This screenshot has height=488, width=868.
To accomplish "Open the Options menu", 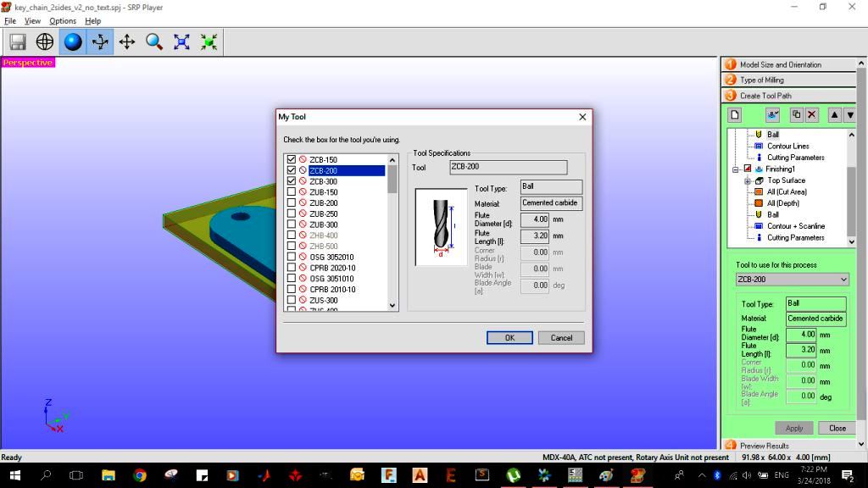I will pos(63,21).
